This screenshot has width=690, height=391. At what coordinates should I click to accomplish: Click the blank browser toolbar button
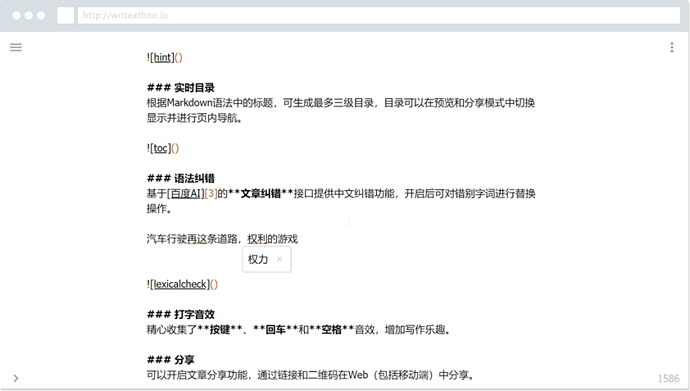[x=66, y=15]
